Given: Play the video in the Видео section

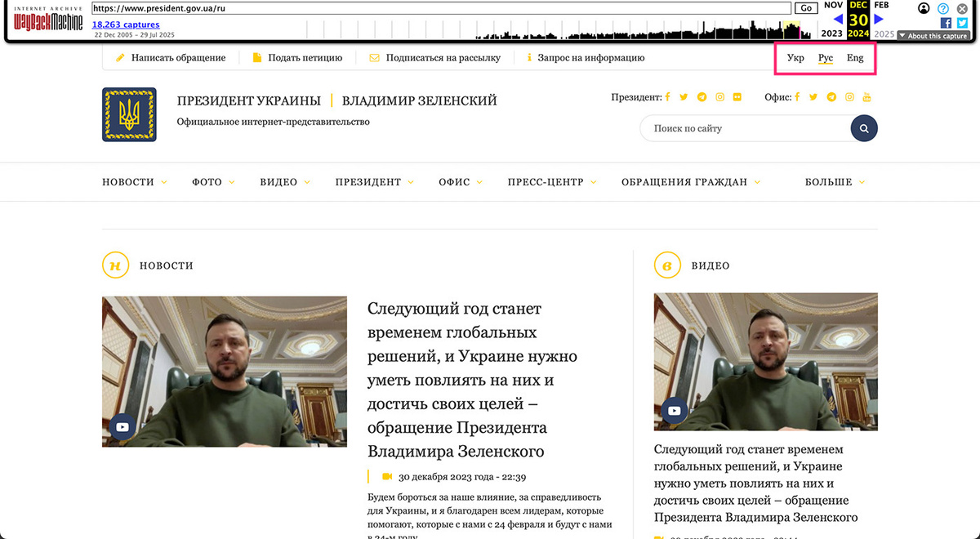Looking at the screenshot, I should 673,410.
